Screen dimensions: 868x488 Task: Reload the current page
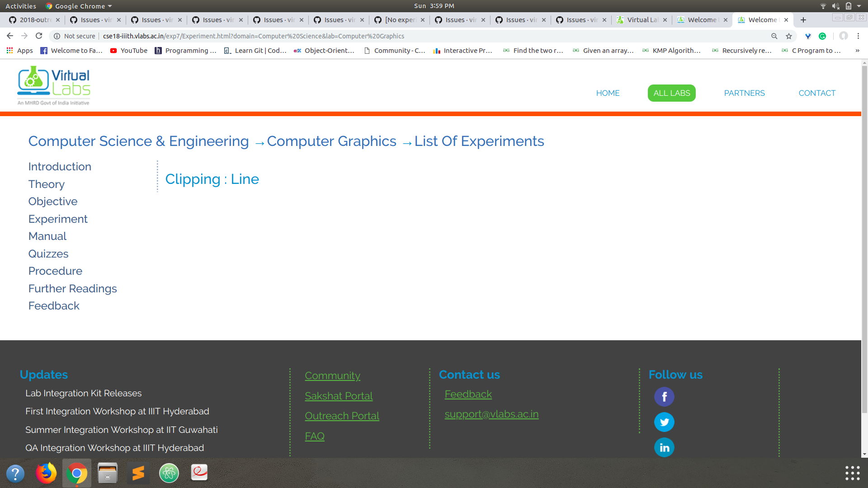[x=39, y=36]
